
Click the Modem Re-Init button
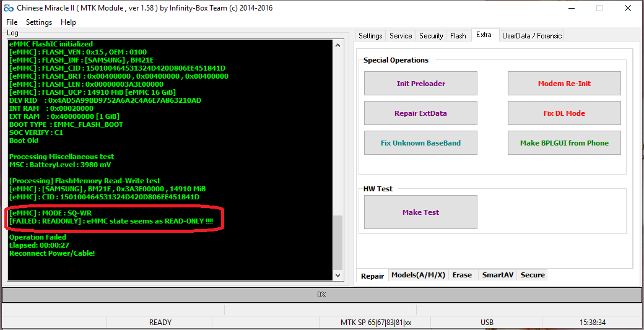coord(564,84)
